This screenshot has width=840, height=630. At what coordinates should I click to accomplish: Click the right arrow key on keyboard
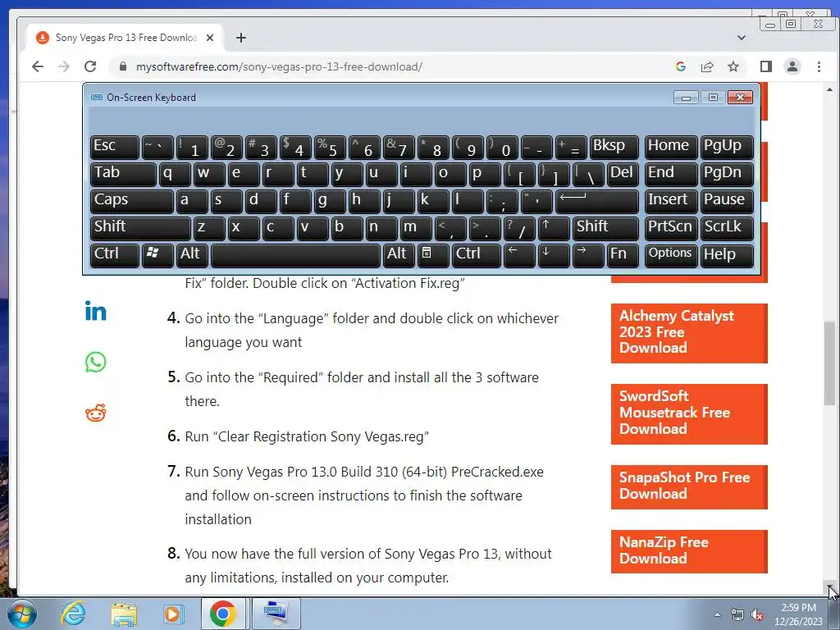tap(587, 254)
